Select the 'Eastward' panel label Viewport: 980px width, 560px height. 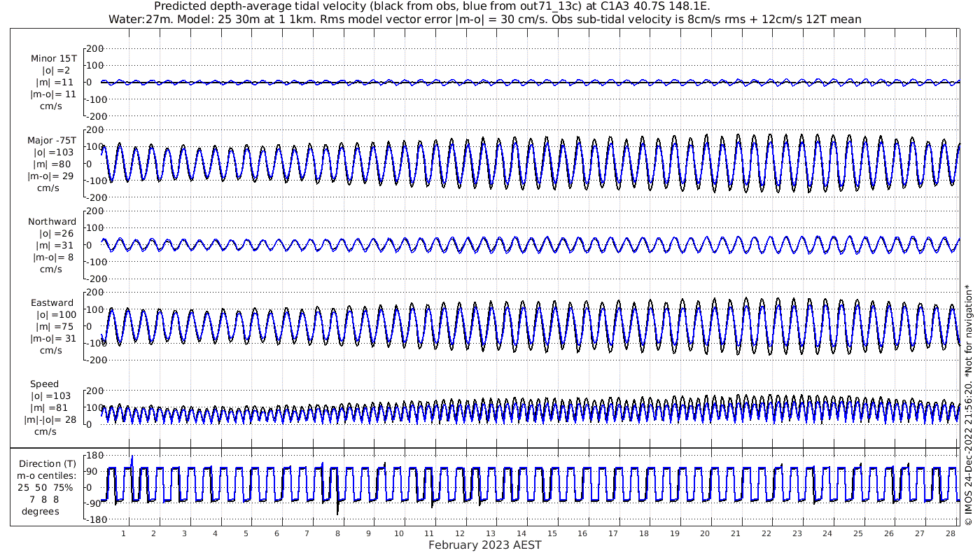click(x=52, y=303)
